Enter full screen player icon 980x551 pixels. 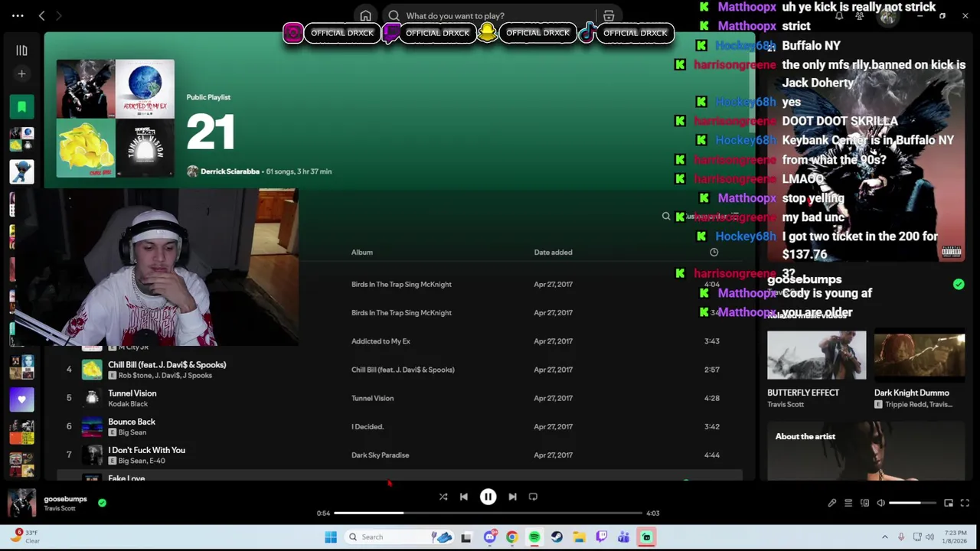[x=965, y=503]
